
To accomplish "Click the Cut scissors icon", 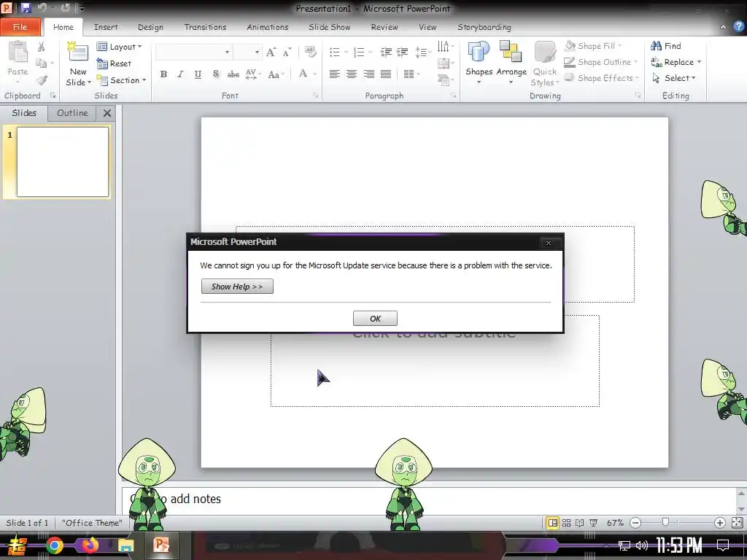I will click(41, 47).
